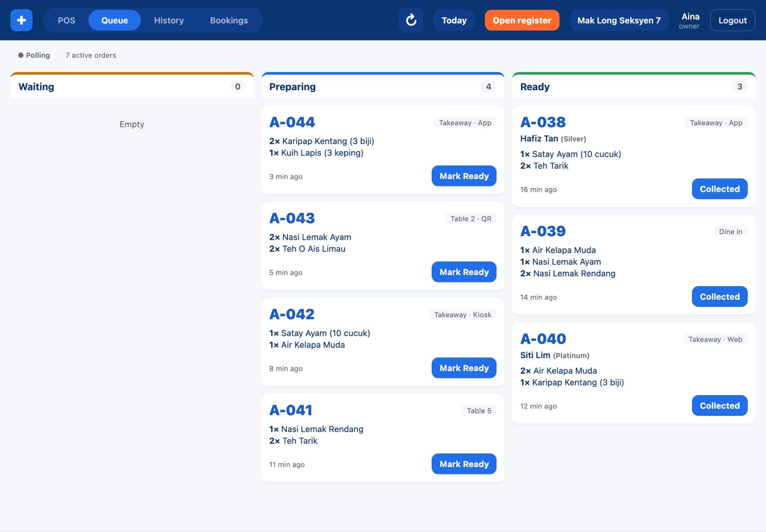Image resolution: width=766 pixels, height=532 pixels.
Task: Click the Aina owner profile label
Action: point(689,20)
